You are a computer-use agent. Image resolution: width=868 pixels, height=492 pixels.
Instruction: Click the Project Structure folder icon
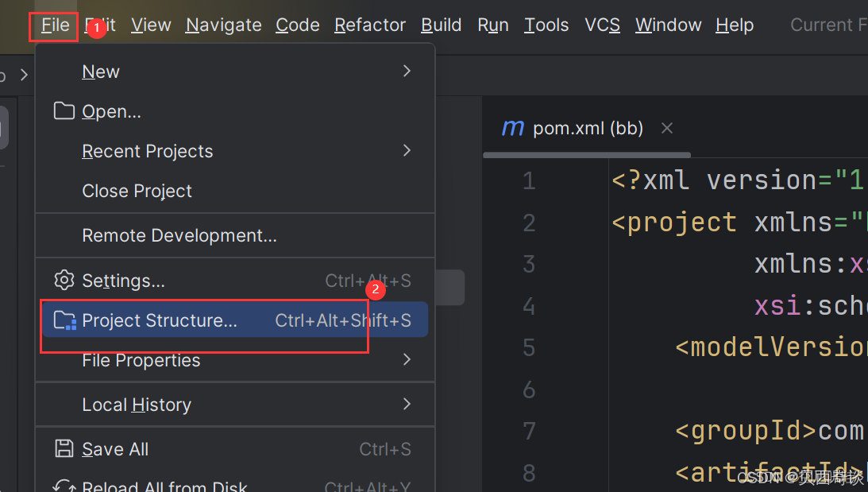65,320
